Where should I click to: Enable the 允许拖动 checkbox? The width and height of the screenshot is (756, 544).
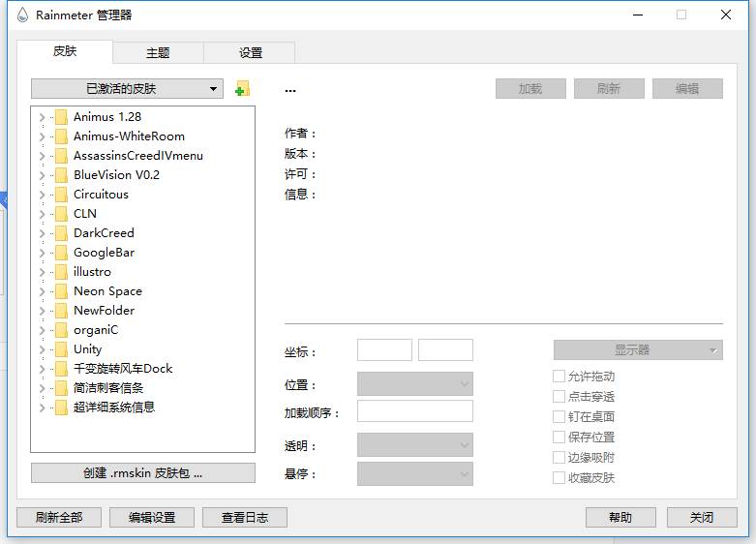click(559, 377)
